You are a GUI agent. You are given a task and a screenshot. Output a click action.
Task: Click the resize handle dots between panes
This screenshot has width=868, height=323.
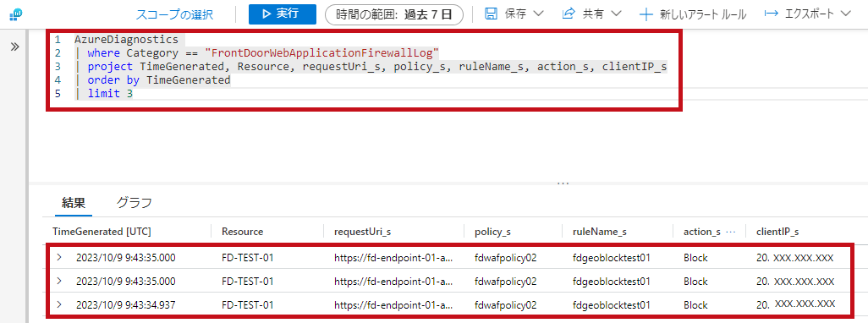(x=563, y=183)
